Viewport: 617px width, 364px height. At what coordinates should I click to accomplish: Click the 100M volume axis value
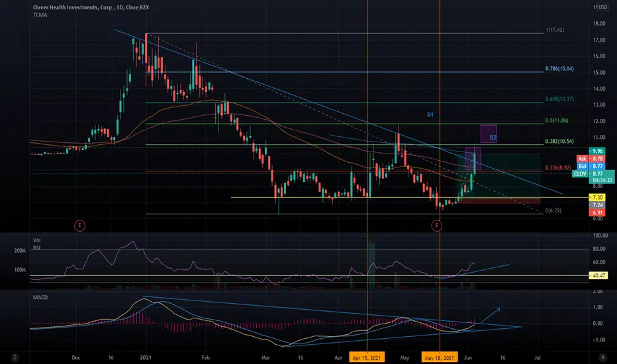(20, 270)
